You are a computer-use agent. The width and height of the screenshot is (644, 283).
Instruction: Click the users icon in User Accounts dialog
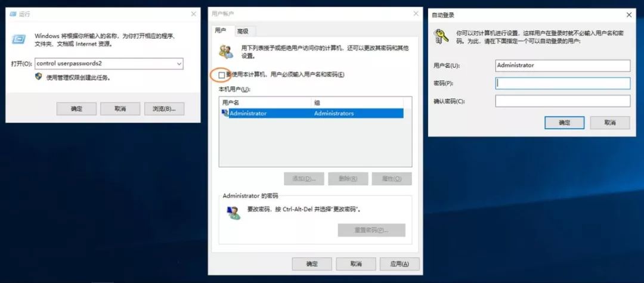(227, 51)
